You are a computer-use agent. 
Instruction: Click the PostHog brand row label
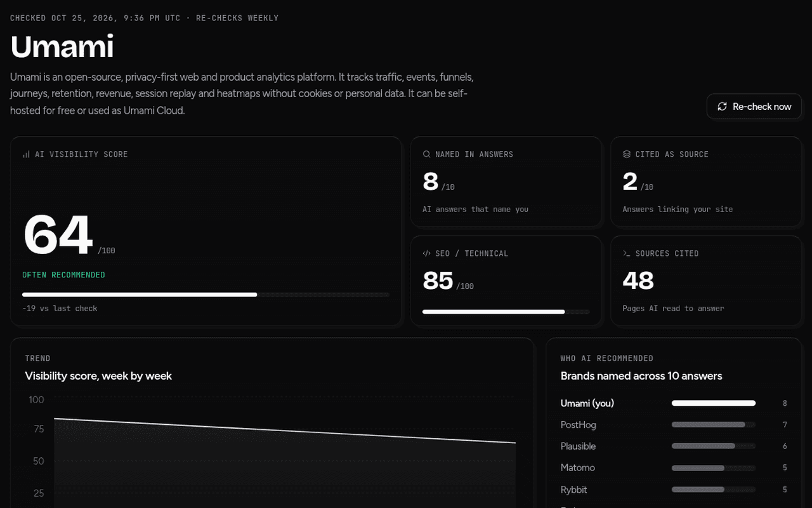pos(579,425)
